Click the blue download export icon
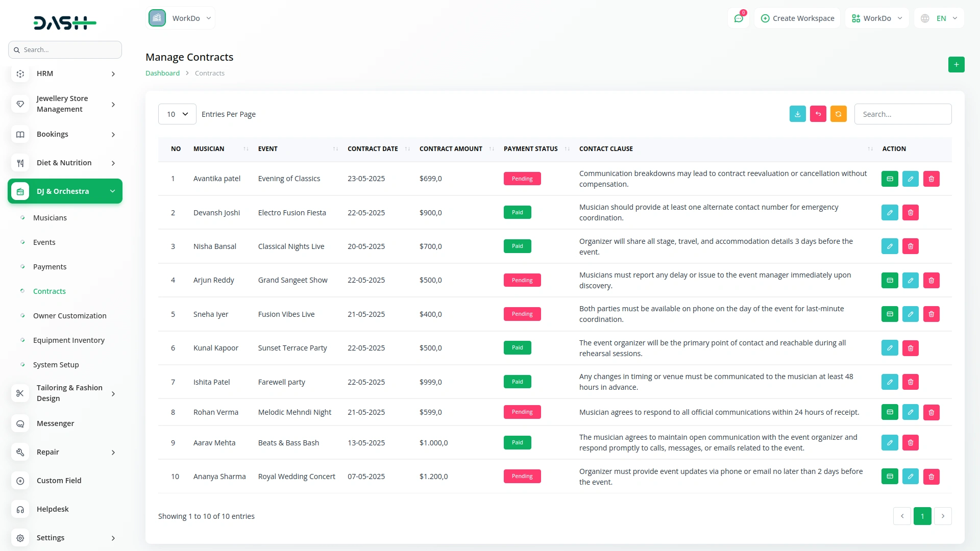This screenshot has height=551, width=980. coord(797,114)
